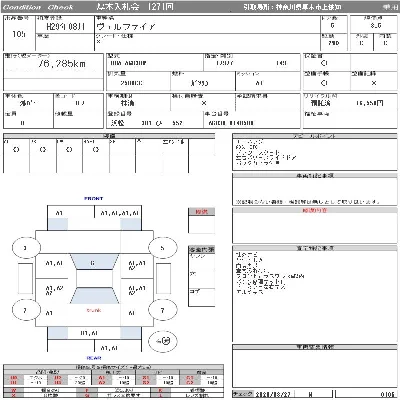Image resolution: width=400 pixels, height=400 pixels.
Task: Select the H29年08月 registration date field
Action: [x=65, y=27]
